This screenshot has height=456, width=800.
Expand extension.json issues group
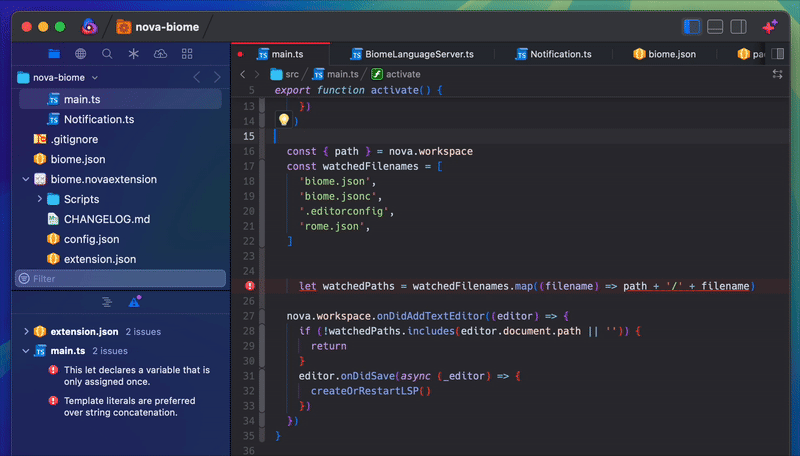pyautogui.click(x=26, y=332)
